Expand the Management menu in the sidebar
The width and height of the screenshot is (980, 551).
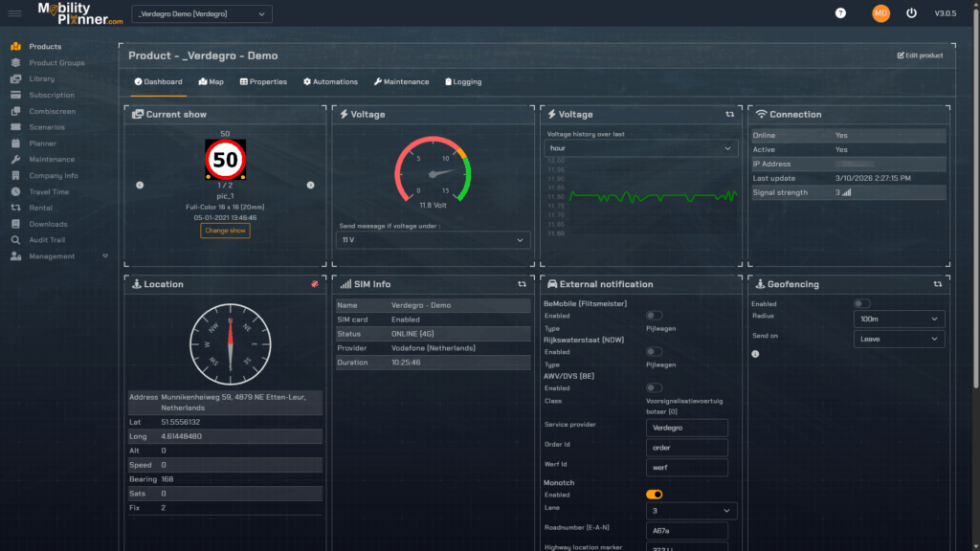pyautogui.click(x=53, y=255)
